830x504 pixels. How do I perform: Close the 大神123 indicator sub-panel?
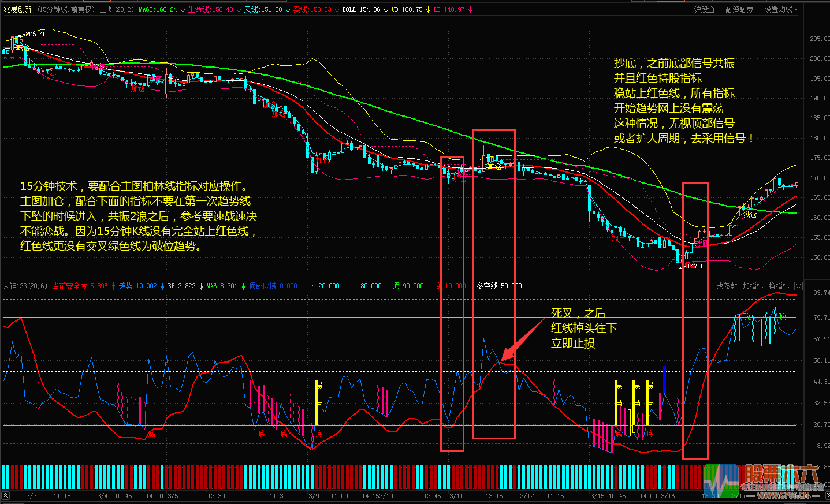(x=798, y=286)
